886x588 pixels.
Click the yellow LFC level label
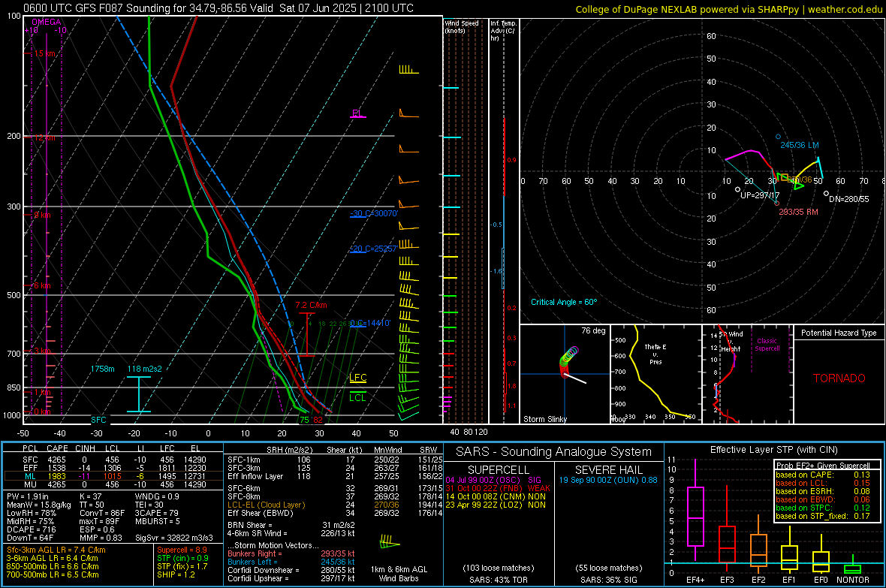tap(357, 377)
